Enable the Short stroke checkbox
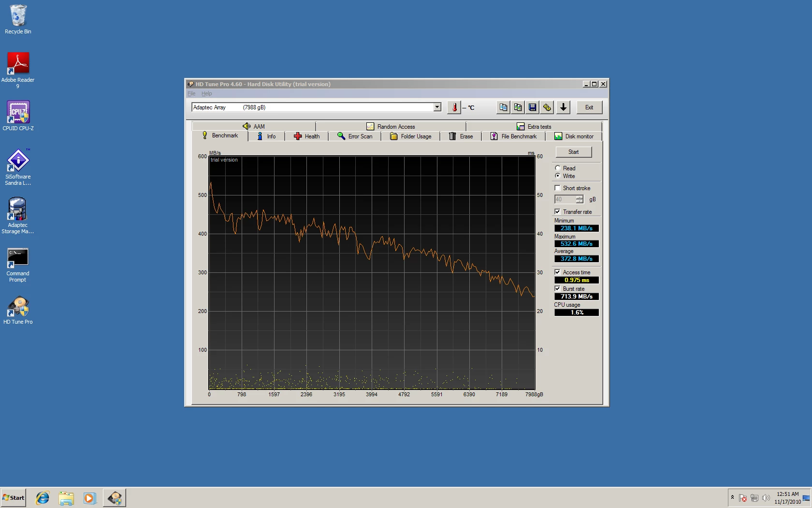Screen dimensions: 812x508 click(x=558, y=188)
